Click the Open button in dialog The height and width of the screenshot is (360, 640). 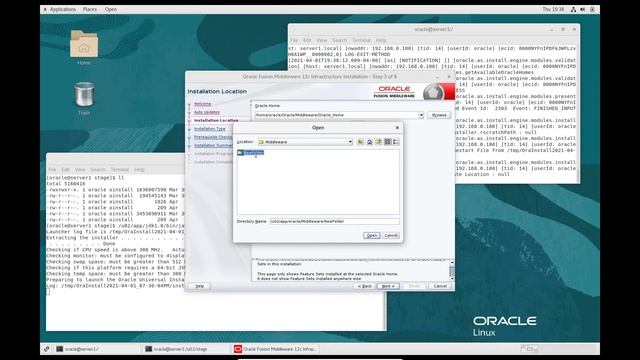(x=371, y=236)
